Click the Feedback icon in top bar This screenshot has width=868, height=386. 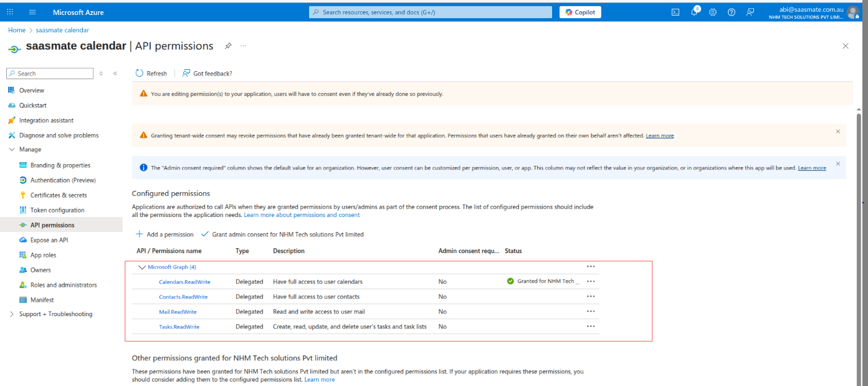tap(750, 12)
